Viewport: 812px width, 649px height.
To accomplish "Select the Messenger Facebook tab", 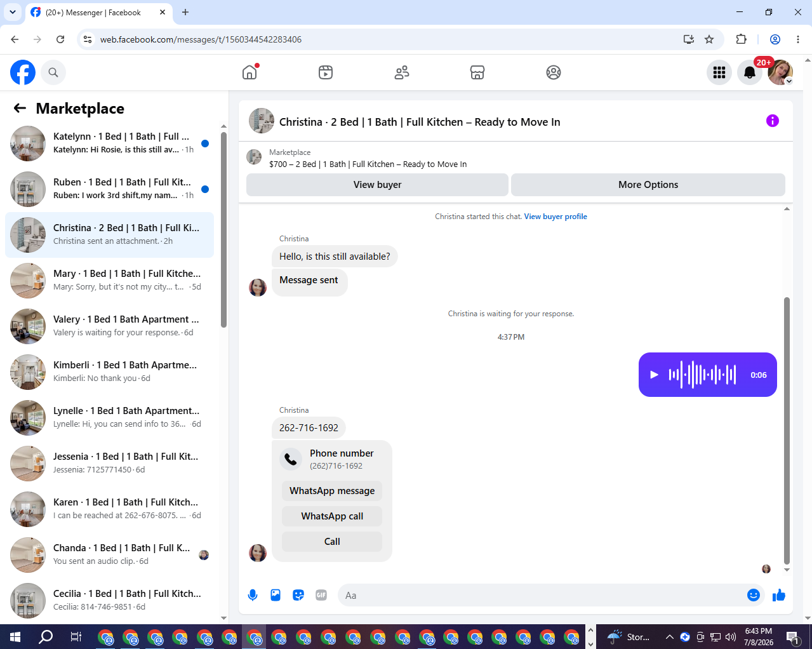I will 98,12.
